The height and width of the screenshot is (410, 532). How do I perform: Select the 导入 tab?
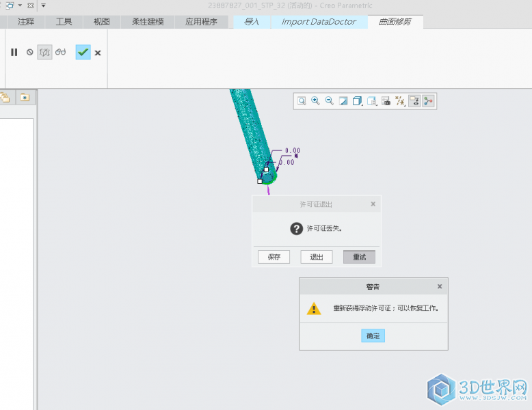pyautogui.click(x=252, y=22)
